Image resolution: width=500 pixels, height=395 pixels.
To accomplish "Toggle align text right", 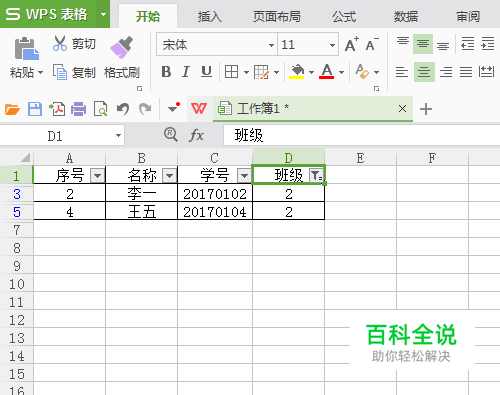I will [446, 72].
